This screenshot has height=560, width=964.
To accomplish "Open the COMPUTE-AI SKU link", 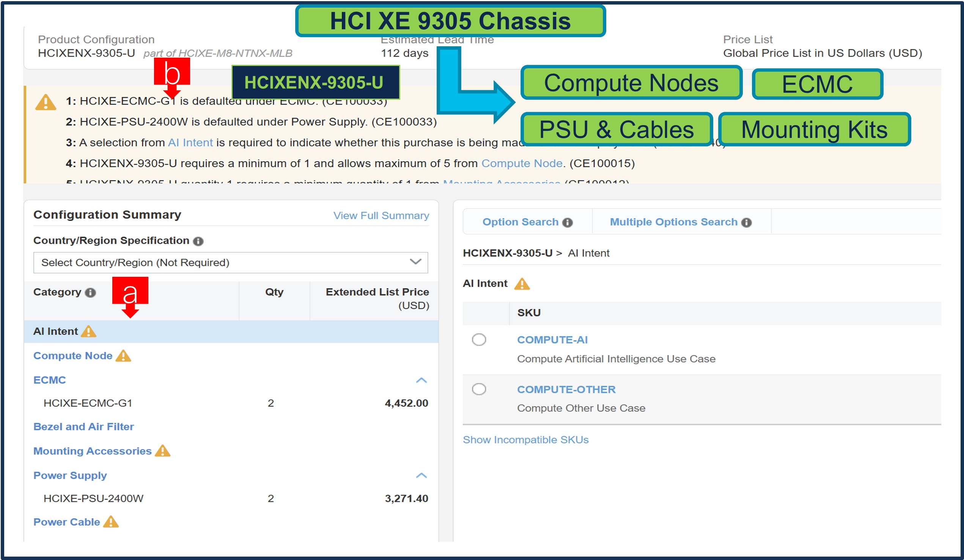I will (x=552, y=340).
